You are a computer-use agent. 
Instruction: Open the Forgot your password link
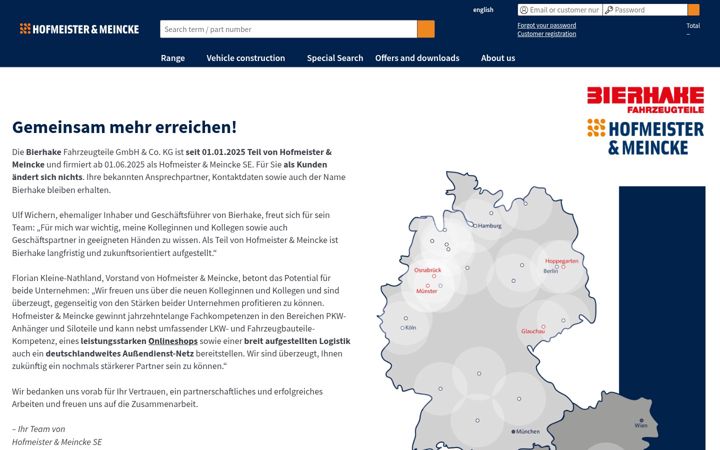[546, 25]
